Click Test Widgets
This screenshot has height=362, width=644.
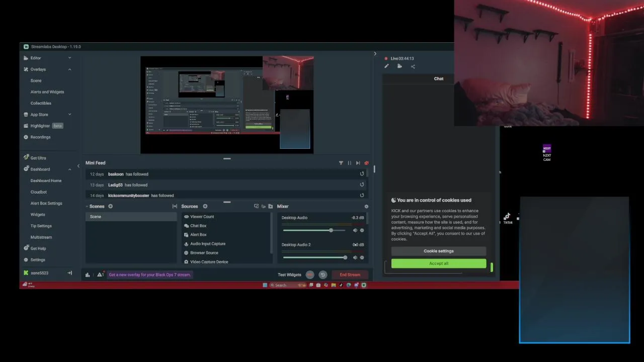pyautogui.click(x=289, y=275)
